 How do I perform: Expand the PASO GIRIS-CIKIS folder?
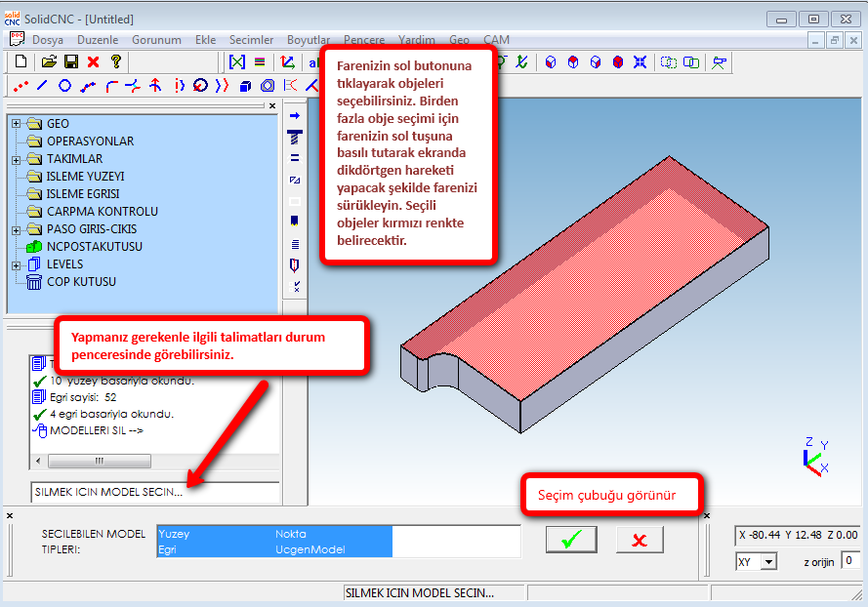pos(16,230)
